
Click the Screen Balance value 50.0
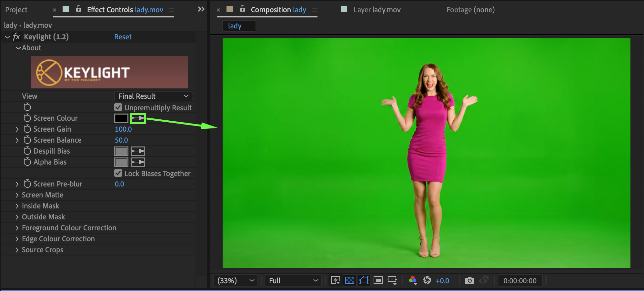(x=121, y=140)
